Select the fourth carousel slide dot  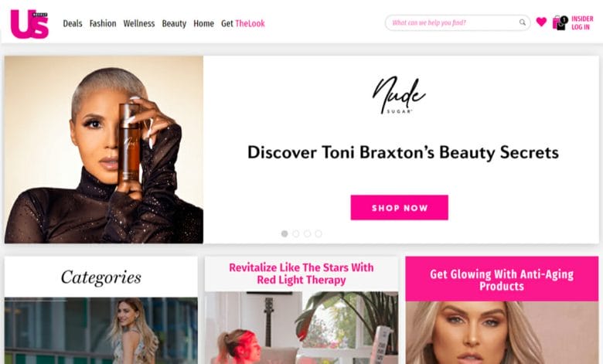(x=319, y=233)
